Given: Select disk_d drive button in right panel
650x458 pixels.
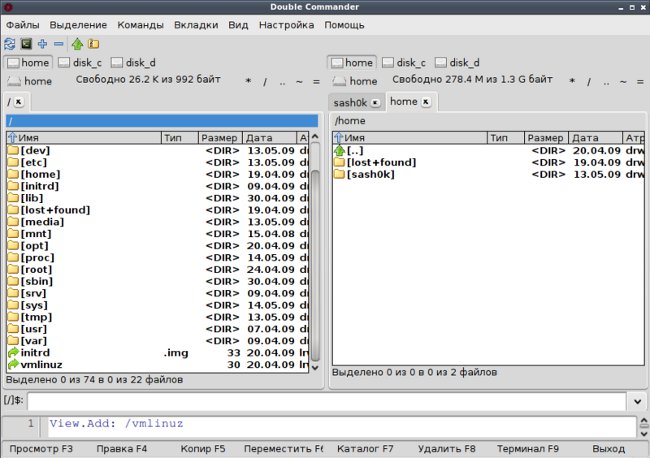Looking at the screenshot, I should tap(458, 63).
